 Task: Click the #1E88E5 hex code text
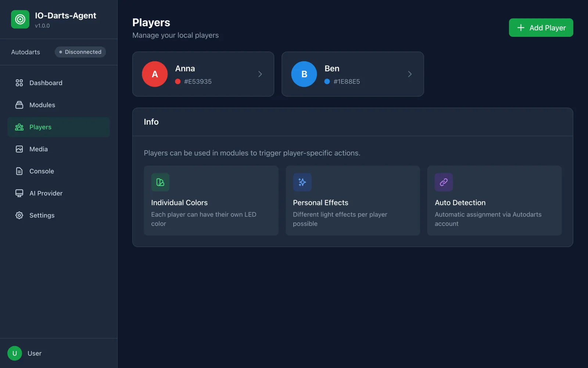pos(347,81)
